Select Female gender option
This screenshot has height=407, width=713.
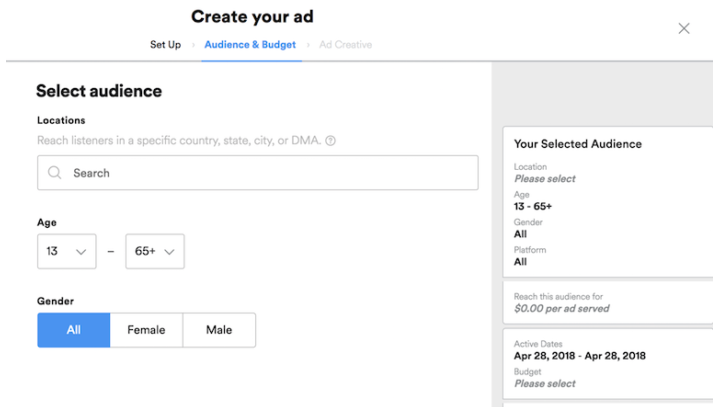click(x=146, y=330)
